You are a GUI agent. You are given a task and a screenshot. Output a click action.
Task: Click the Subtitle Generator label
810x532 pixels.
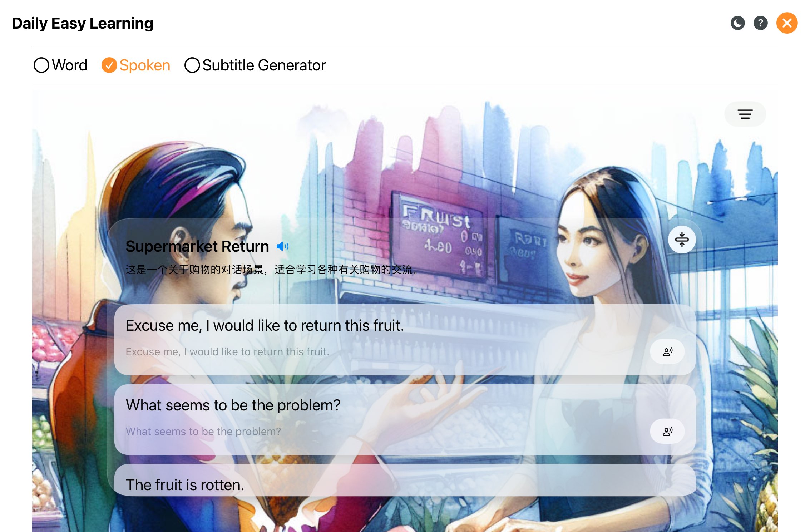coord(264,65)
